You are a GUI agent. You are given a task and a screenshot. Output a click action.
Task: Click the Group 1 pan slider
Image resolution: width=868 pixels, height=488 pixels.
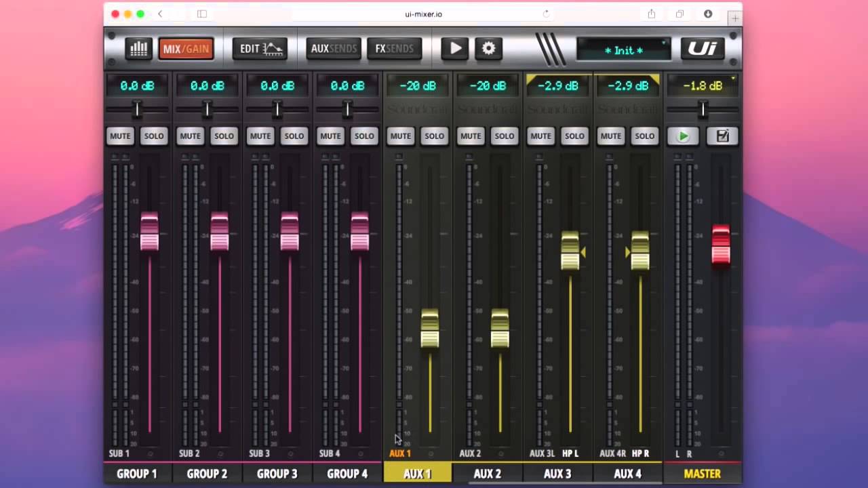(137, 109)
